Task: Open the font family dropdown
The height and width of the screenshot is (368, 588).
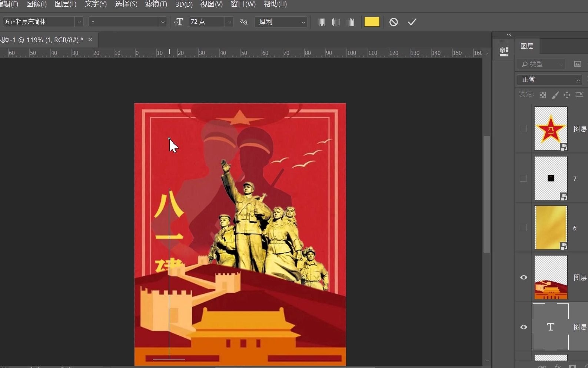Action: click(x=79, y=22)
